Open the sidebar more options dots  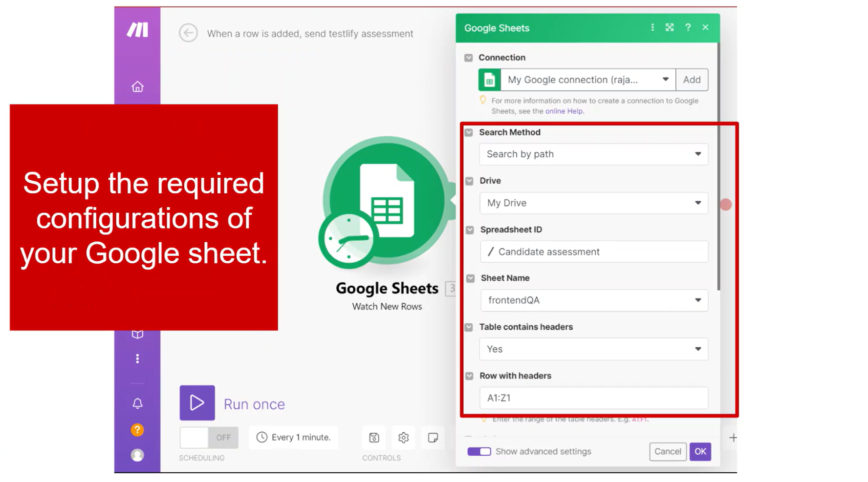pyautogui.click(x=137, y=359)
